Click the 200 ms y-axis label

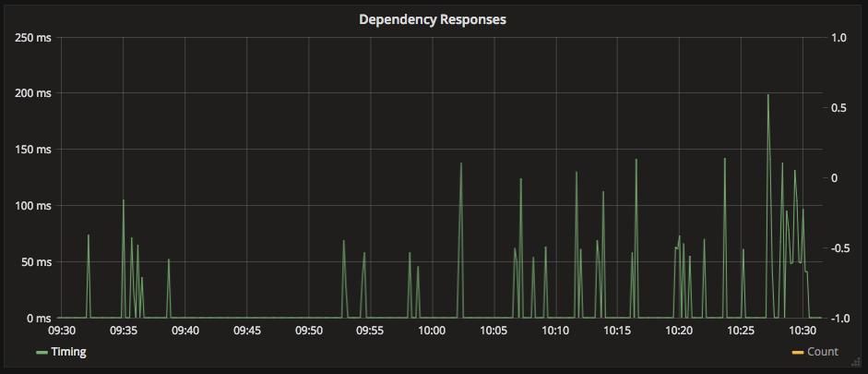click(x=34, y=93)
